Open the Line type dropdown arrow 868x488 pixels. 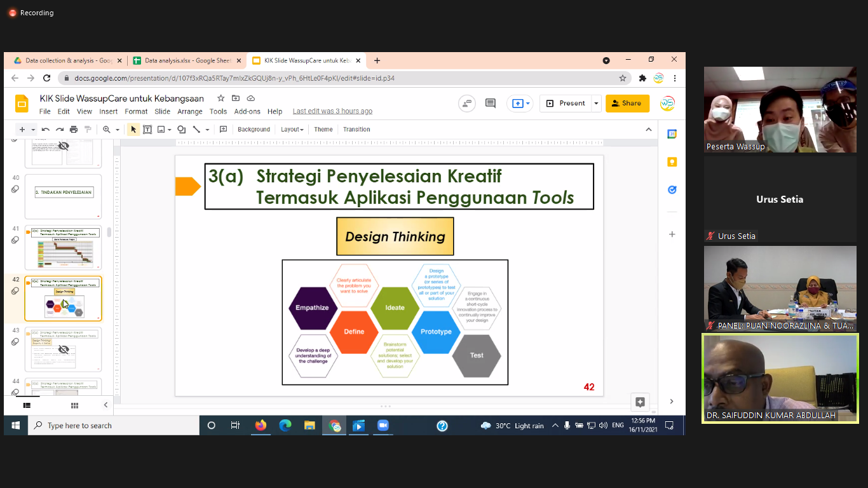click(207, 130)
